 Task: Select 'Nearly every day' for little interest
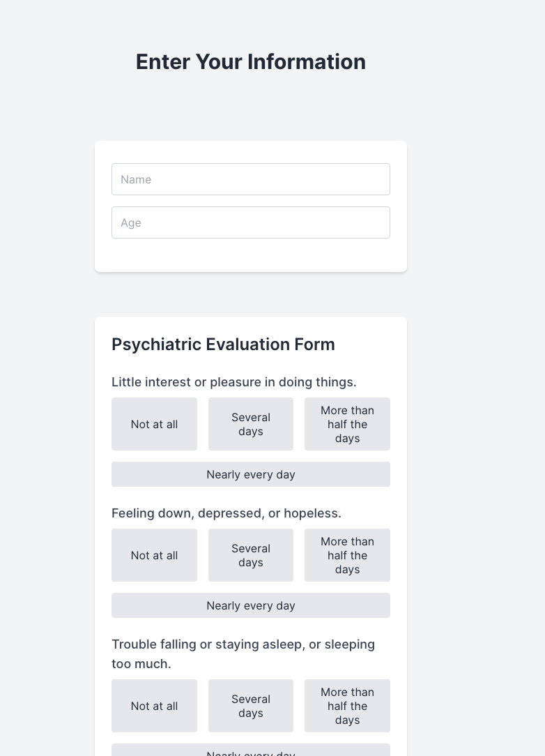pos(251,474)
